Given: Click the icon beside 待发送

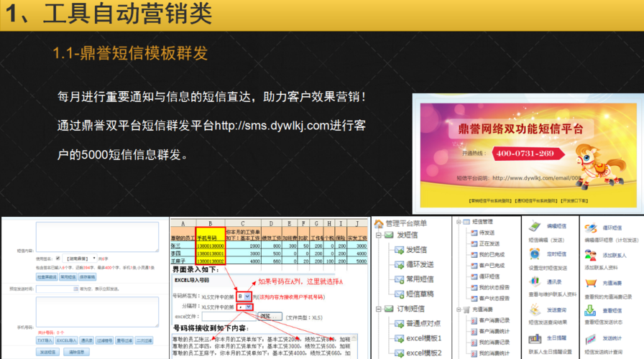Looking at the screenshot, I should [474, 233].
